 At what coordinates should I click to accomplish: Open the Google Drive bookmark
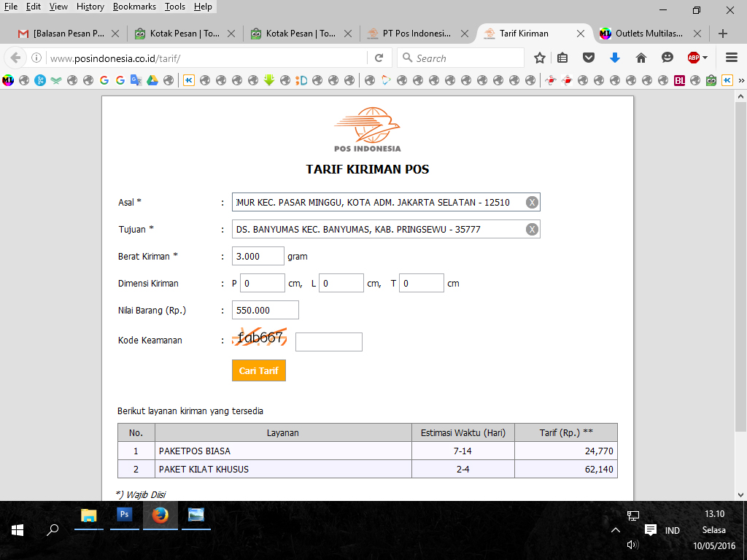[152, 80]
